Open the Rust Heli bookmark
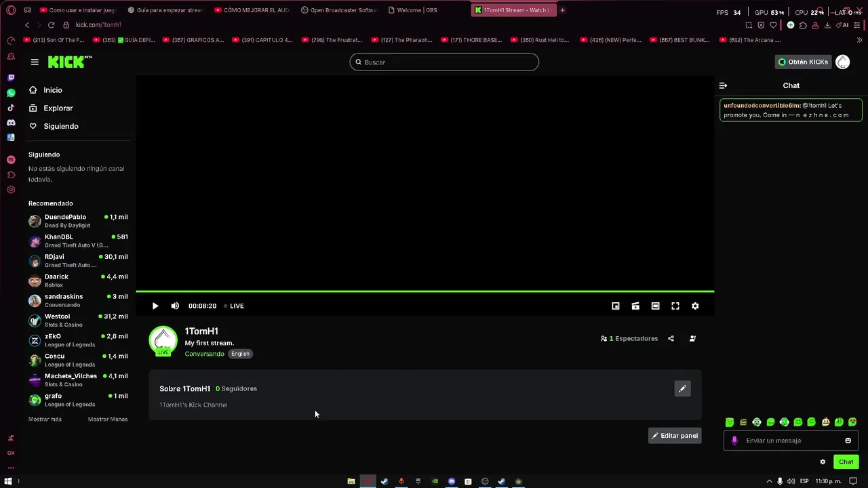This screenshot has width=868, height=488. tap(540, 40)
